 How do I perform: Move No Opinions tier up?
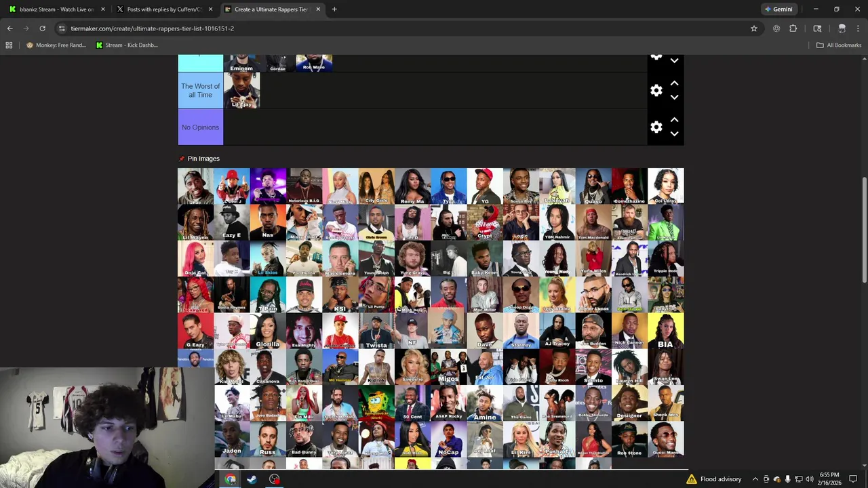(x=674, y=120)
